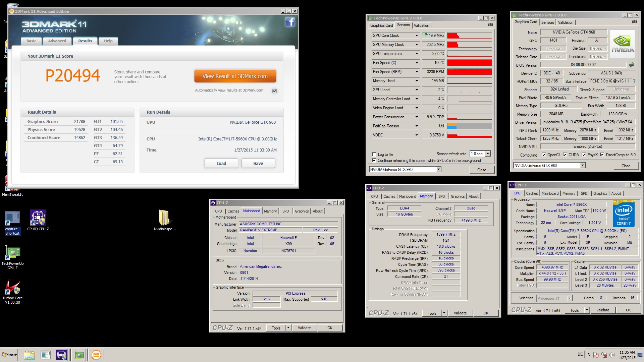Screen dimensions: 644x362
Task: Click View Result at 3DMark.com button
Action: click(x=235, y=76)
